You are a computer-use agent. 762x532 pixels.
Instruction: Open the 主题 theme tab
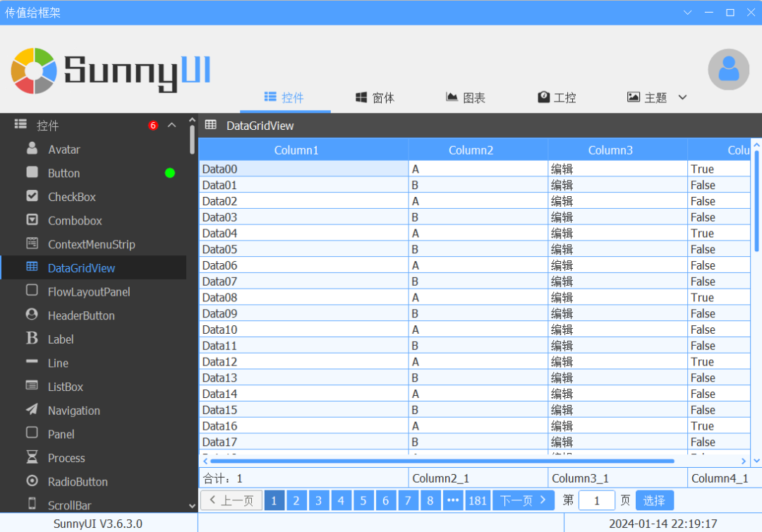point(648,97)
